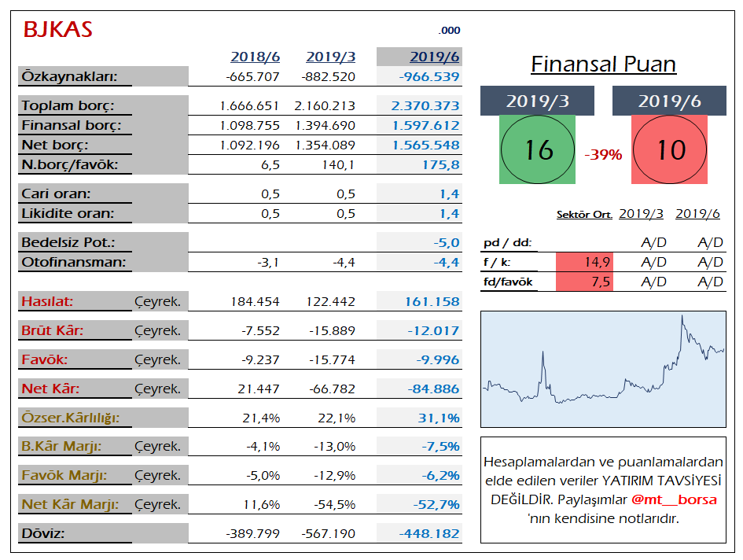The image size is (743, 560).
Task: Click Hasılat value 184.454
Action: pos(256,302)
